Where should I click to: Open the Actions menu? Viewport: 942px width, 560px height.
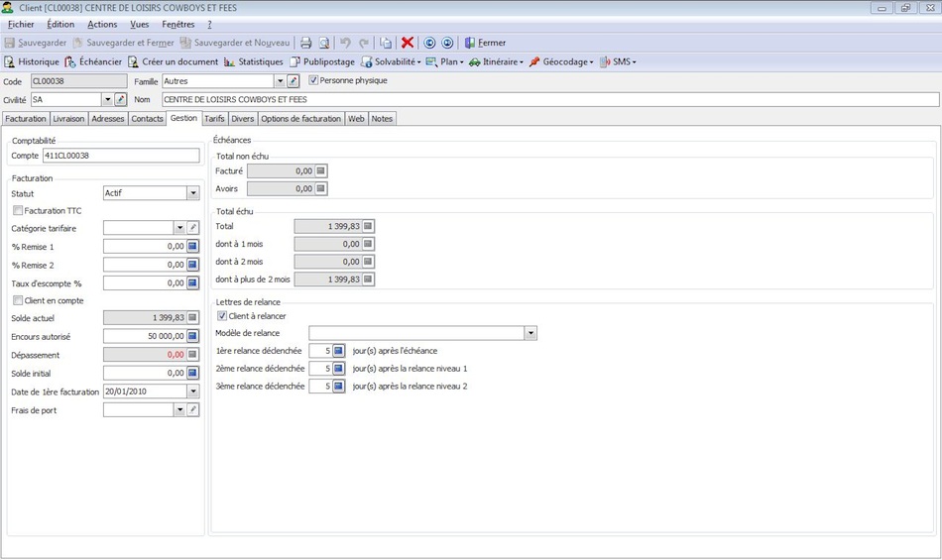pos(102,25)
